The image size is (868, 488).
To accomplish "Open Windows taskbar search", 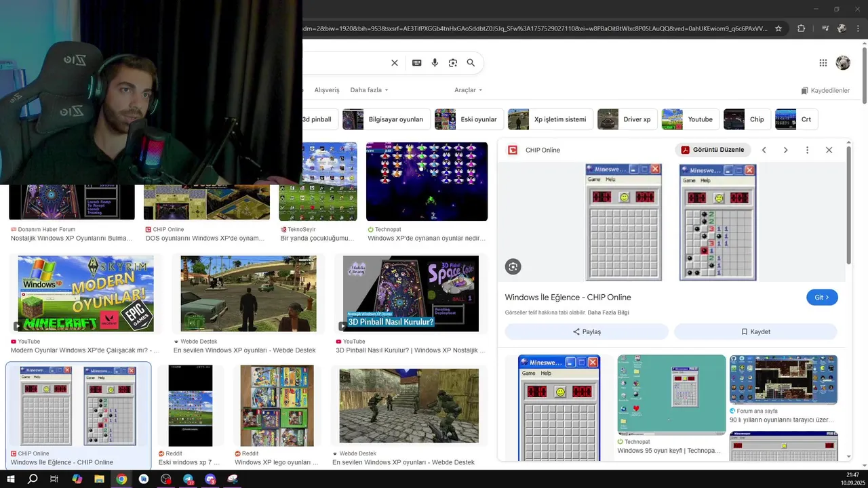I will pos(33,479).
